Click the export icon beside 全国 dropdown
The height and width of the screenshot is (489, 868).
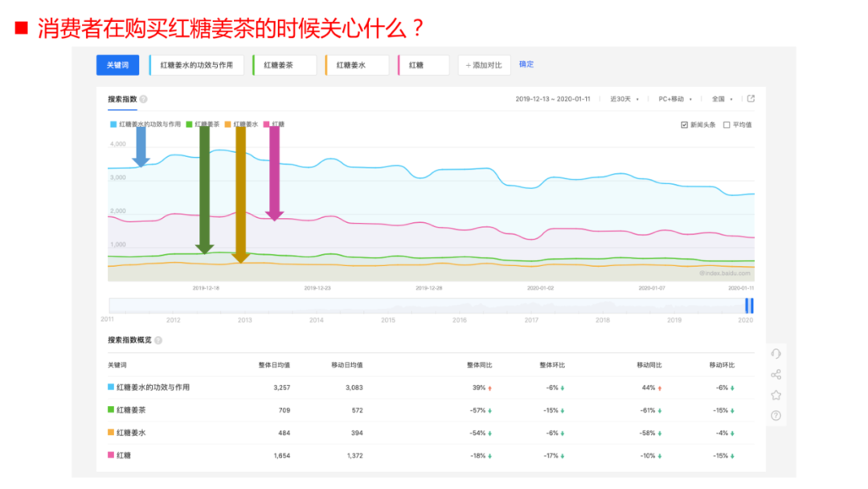coord(751,99)
